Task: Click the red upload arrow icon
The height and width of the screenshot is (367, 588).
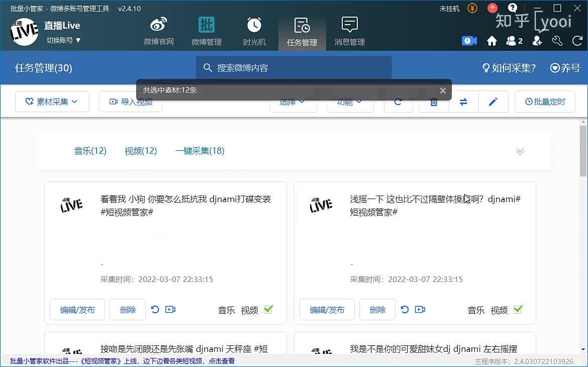Action: click(492, 8)
